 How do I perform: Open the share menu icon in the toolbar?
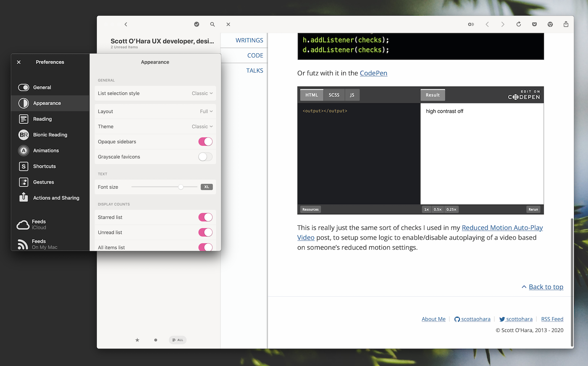pyautogui.click(x=566, y=24)
